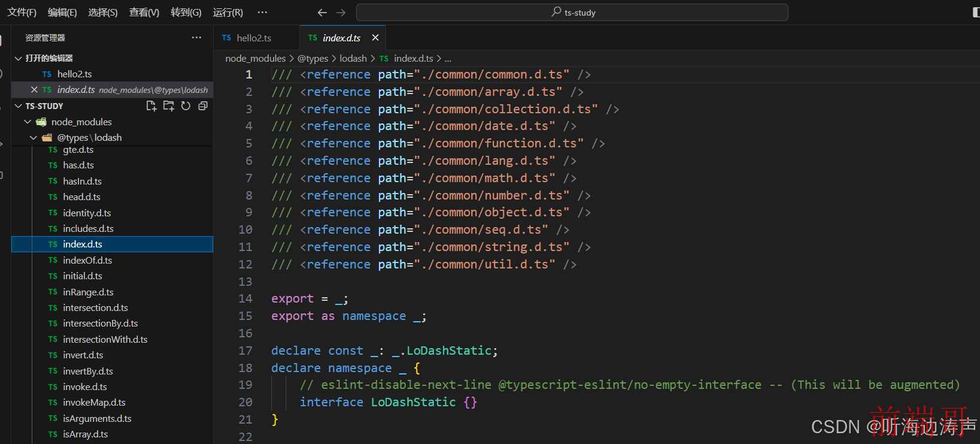Click 'LoDashStatic' on the interface line
980x444 pixels.
413,402
